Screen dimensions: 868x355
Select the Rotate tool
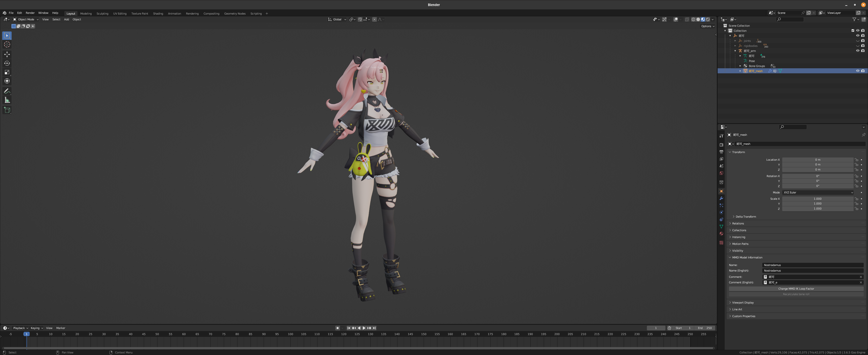[x=7, y=63]
